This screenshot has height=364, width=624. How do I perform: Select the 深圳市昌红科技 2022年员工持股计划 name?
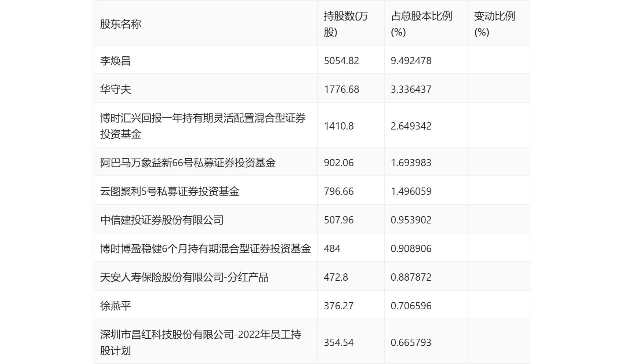coord(201,342)
